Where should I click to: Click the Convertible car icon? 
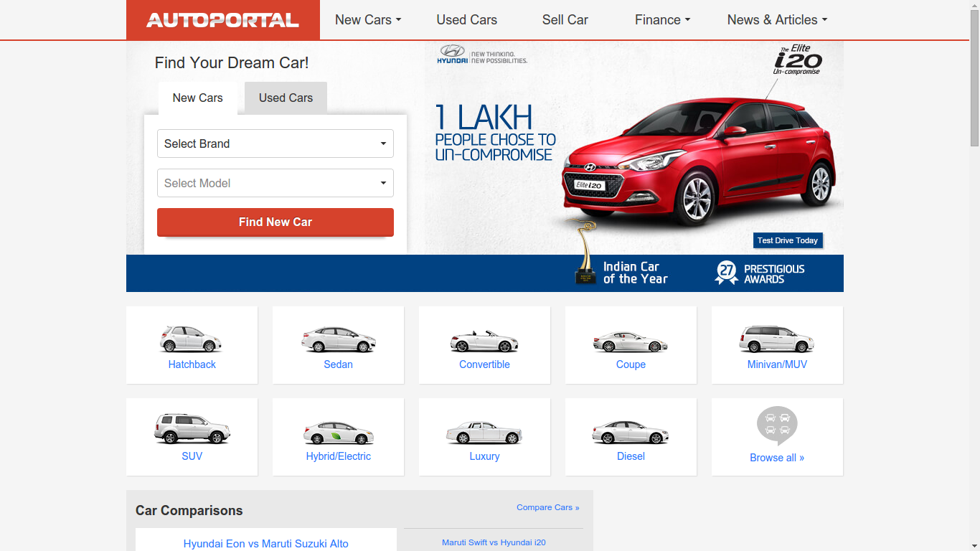(x=484, y=340)
